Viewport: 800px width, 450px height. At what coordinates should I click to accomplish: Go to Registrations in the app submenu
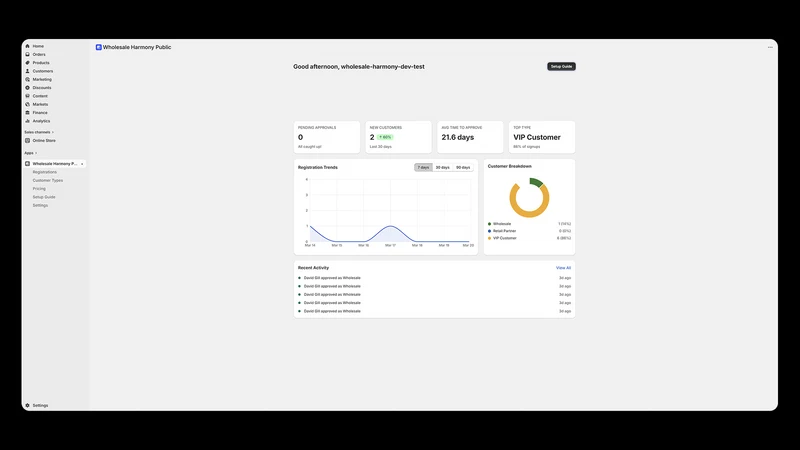pos(45,172)
